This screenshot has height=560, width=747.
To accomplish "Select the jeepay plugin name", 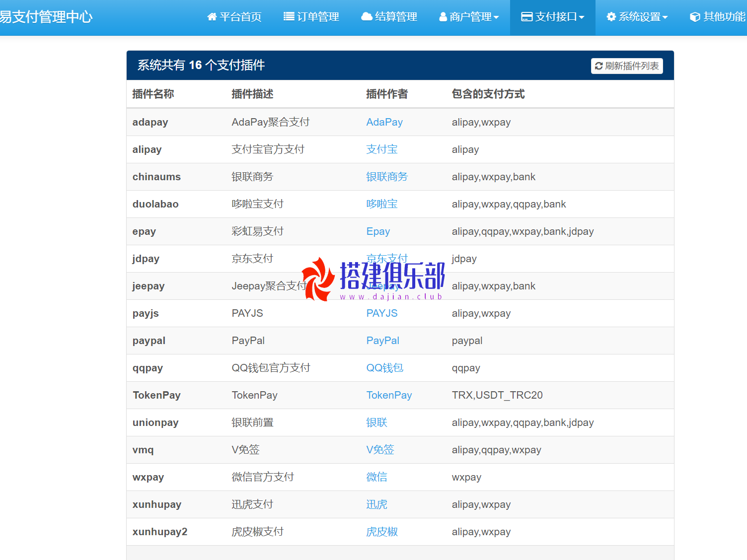I will [x=149, y=286].
